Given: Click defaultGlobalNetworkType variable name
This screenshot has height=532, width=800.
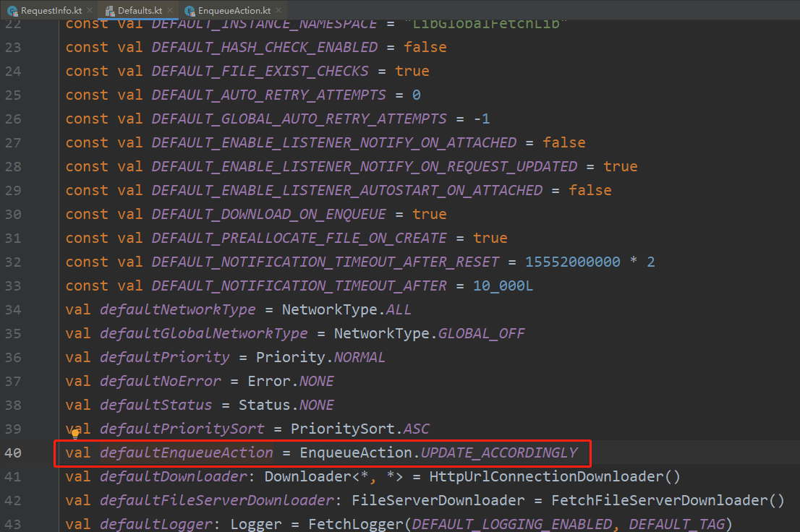Looking at the screenshot, I should [x=203, y=333].
